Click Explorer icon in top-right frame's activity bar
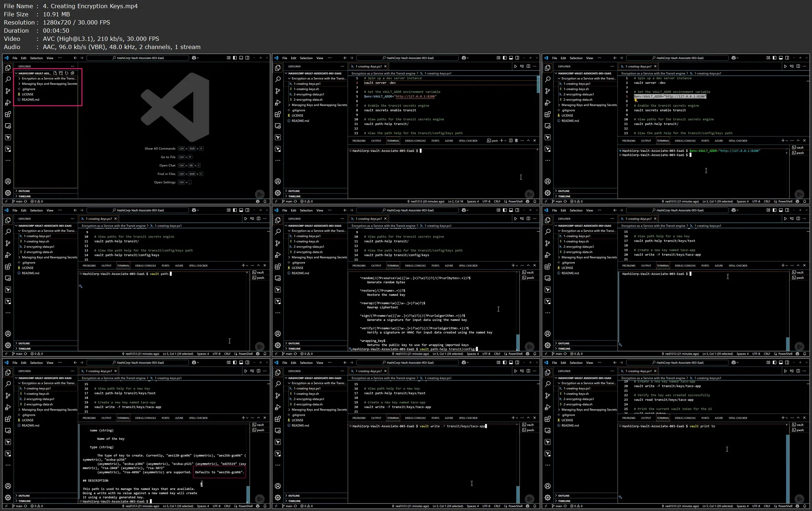Screen dimensions: 812x511 [x=547, y=67]
